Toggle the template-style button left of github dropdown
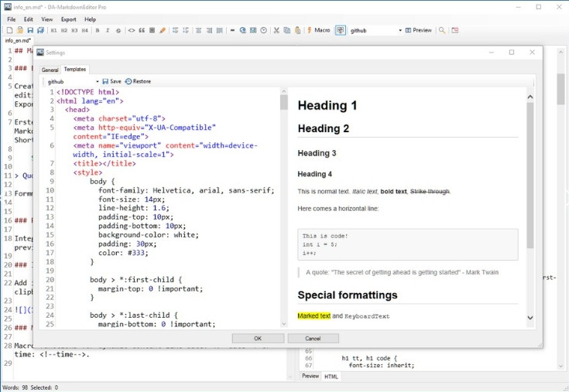The height and width of the screenshot is (392, 569). [340, 30]
